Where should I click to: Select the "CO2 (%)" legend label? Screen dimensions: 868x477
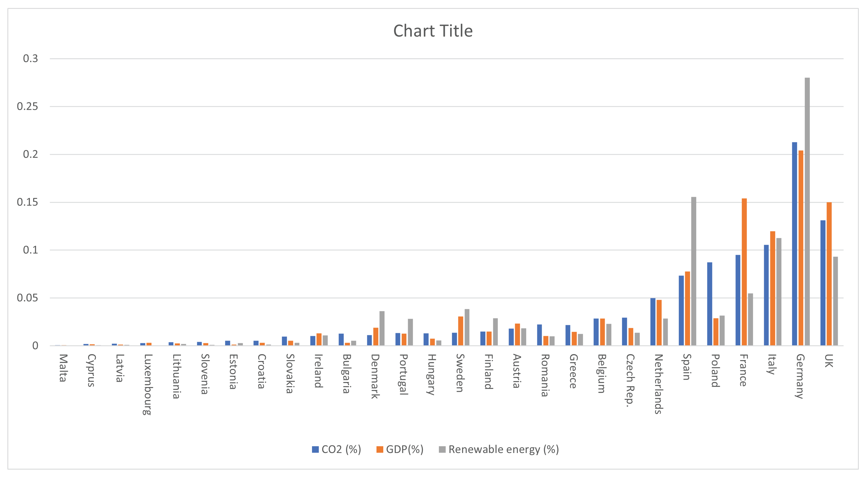click(341, 449)
